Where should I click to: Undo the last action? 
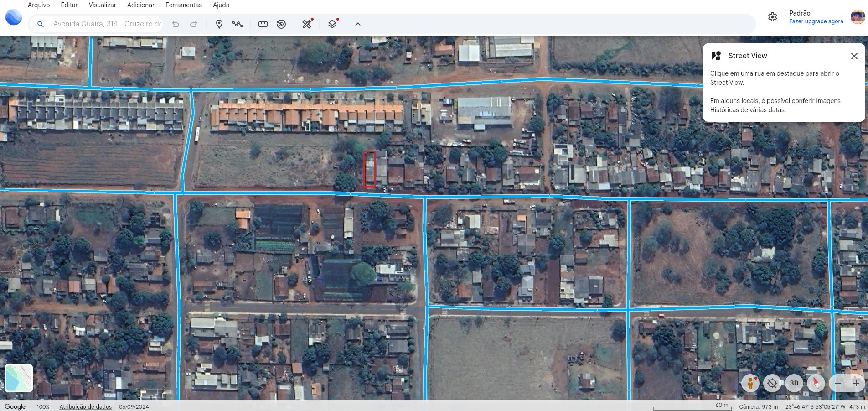(x=176, y=24)
